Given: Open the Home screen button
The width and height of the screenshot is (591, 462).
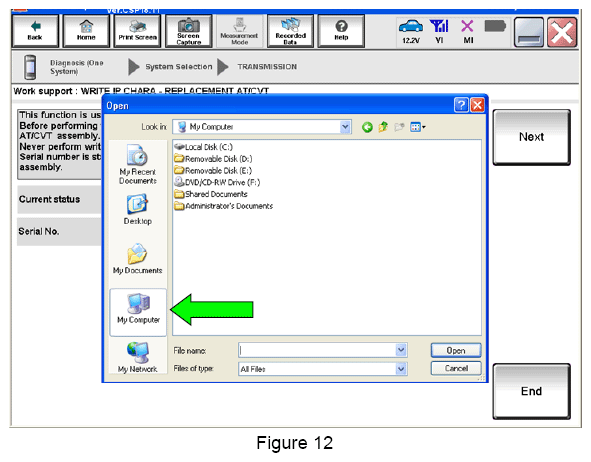Looking at the screenshot, I should point(86,31).
